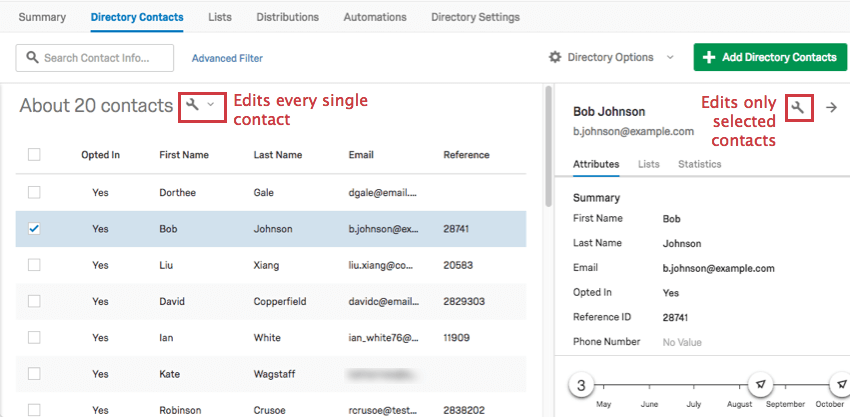
Task: Click reference 2829303
Action: 464,301
